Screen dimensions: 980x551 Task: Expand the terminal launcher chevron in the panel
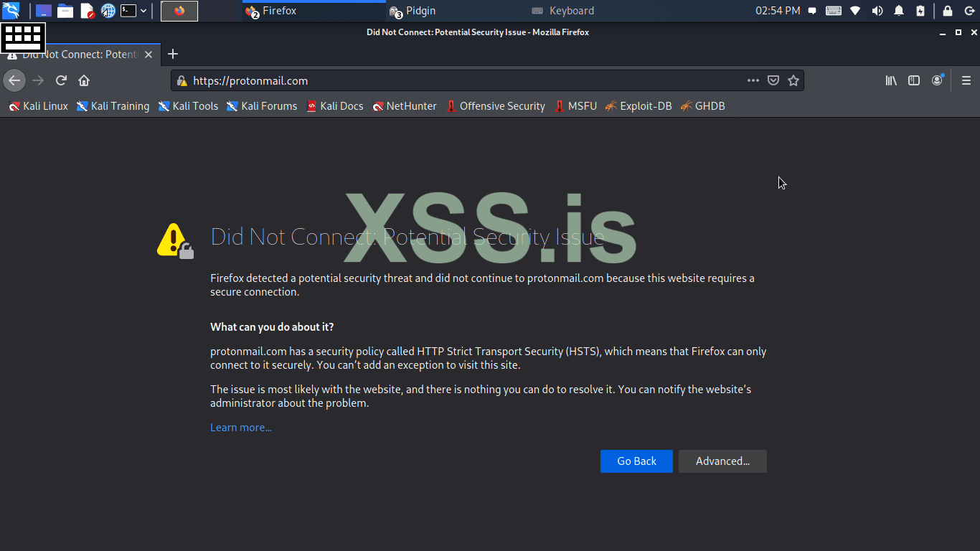tap(142, 11)
